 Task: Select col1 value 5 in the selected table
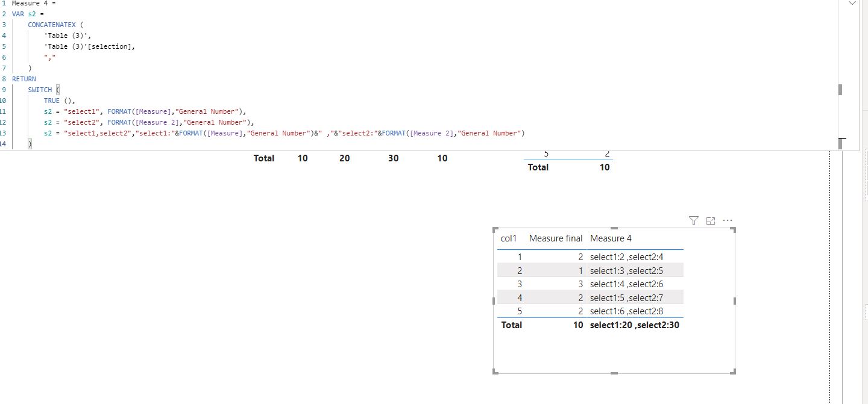pos(519,311)
